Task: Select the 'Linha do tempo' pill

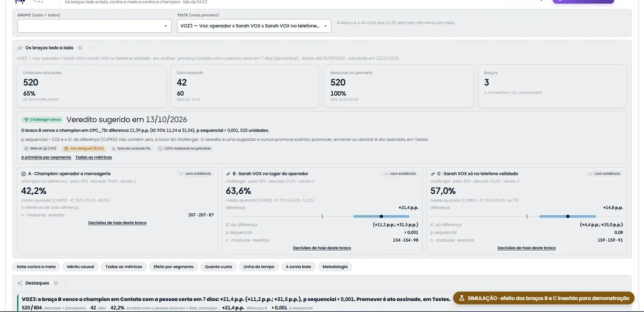Action: [259, 266]
